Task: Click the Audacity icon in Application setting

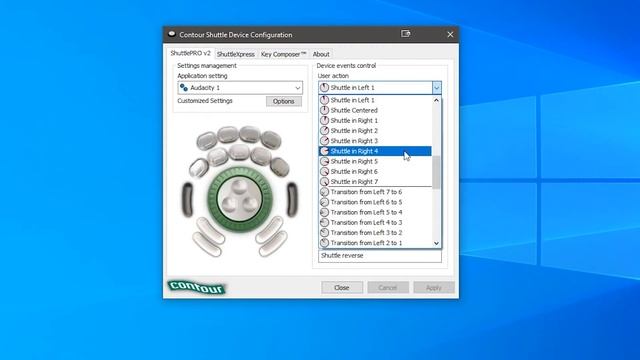Action: coord(184,88)
